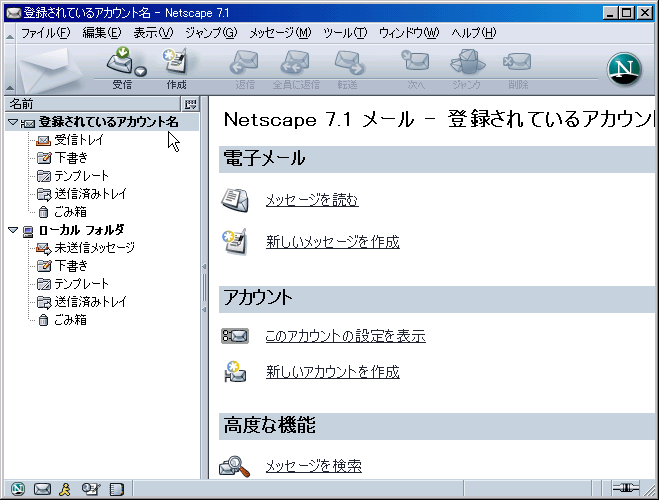Open the column picker icon beside 名前
This screenshot has width=659, height=500.
pyautogui.click(x=190, y=104)
